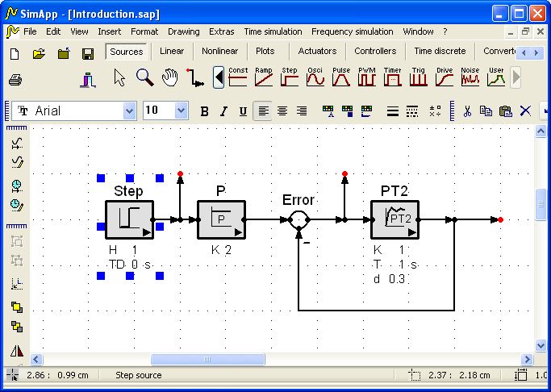
Task: Select the PT2 block on canvas
Action: [394, 220]
